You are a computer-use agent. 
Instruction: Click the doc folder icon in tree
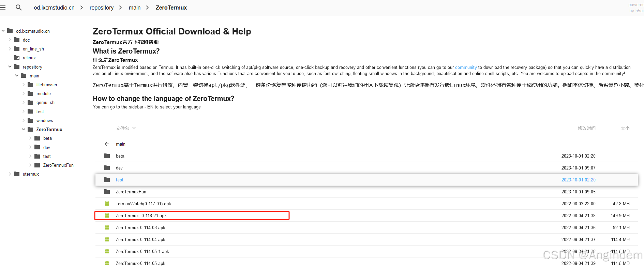pyautogui.click(x=17, y=40)
